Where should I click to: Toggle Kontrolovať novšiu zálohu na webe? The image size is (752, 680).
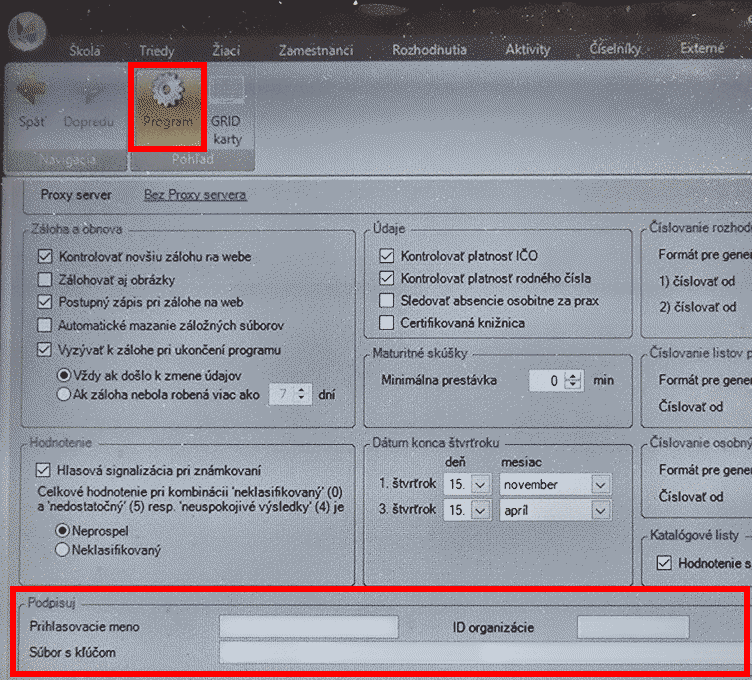tap(44, 257)
